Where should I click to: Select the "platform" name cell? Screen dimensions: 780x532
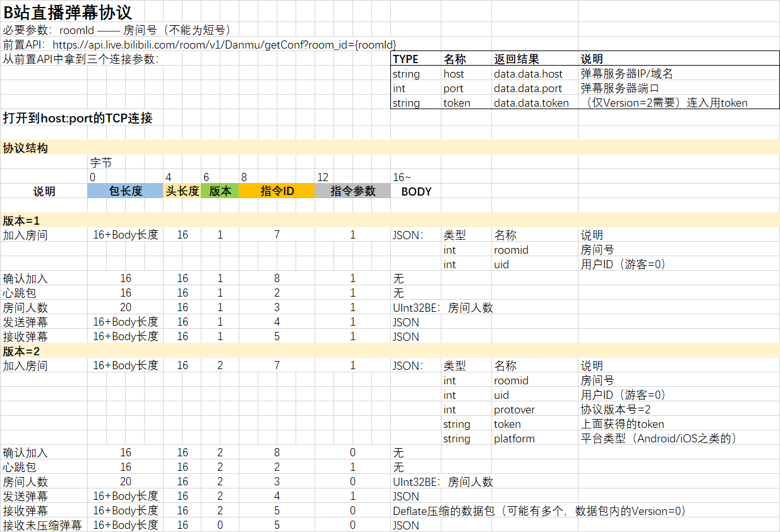[514, 438]
